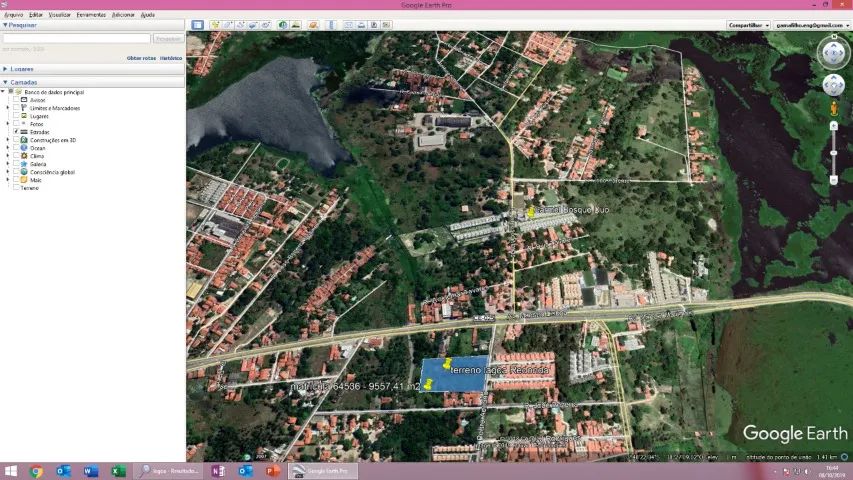Viewport: 853px width, 480px height.
Task: Enable the Consciência global layer checkbox
Action: point(16,171)
